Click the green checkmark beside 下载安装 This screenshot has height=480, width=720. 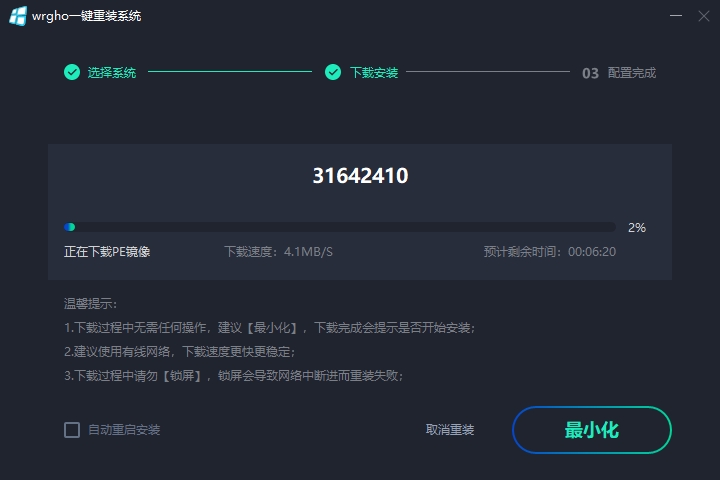[333, 72]
